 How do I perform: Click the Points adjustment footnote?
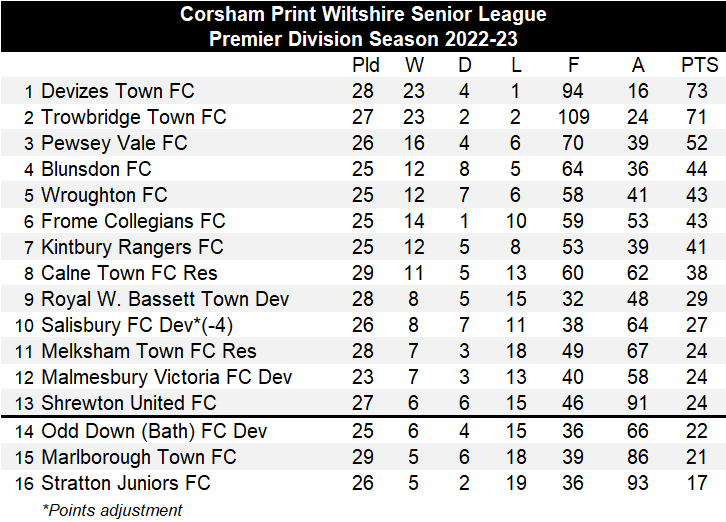[x=112, y=510]
